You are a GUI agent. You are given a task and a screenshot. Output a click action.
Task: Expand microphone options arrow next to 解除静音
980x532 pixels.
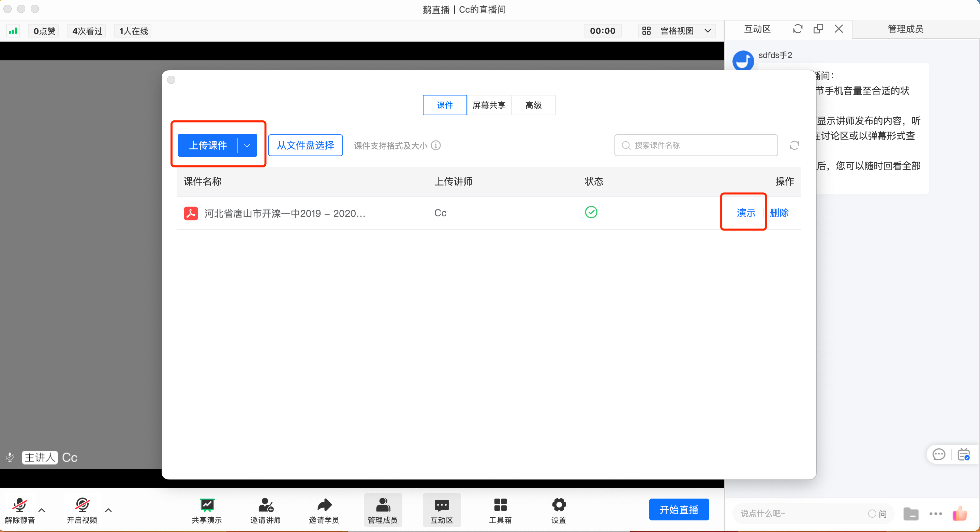(x=42, y=510)
